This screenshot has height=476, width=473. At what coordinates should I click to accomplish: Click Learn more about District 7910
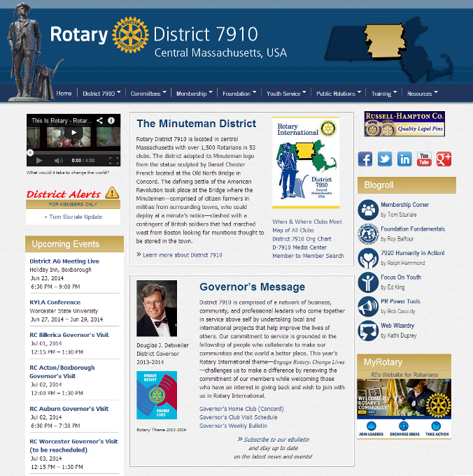click(x=183, y=255)
